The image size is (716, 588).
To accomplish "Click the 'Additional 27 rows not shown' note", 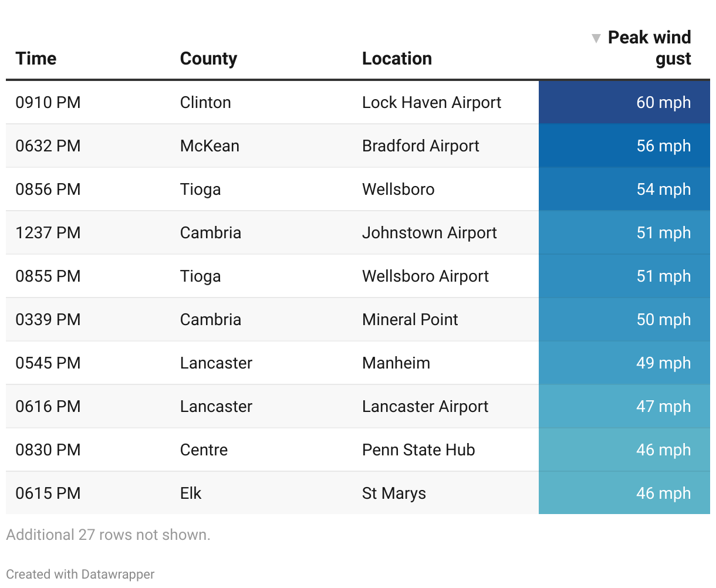I will point(108,535).
